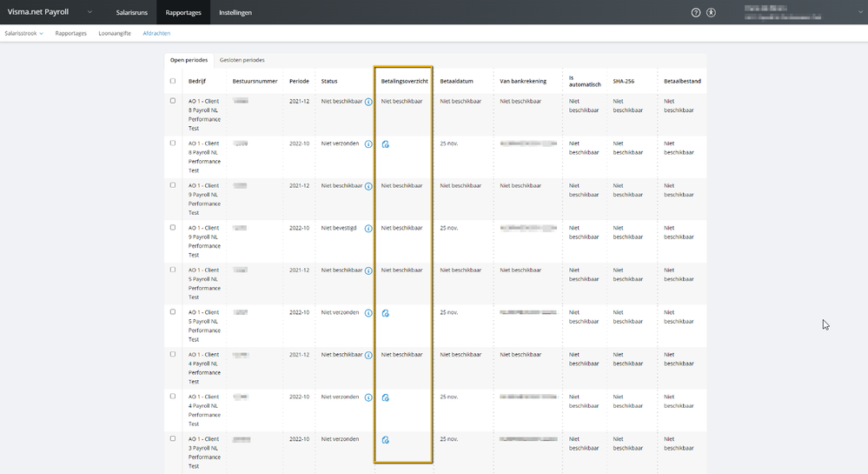Open payment overview icon for Client 8 2022-10

(x=386, y=144)
